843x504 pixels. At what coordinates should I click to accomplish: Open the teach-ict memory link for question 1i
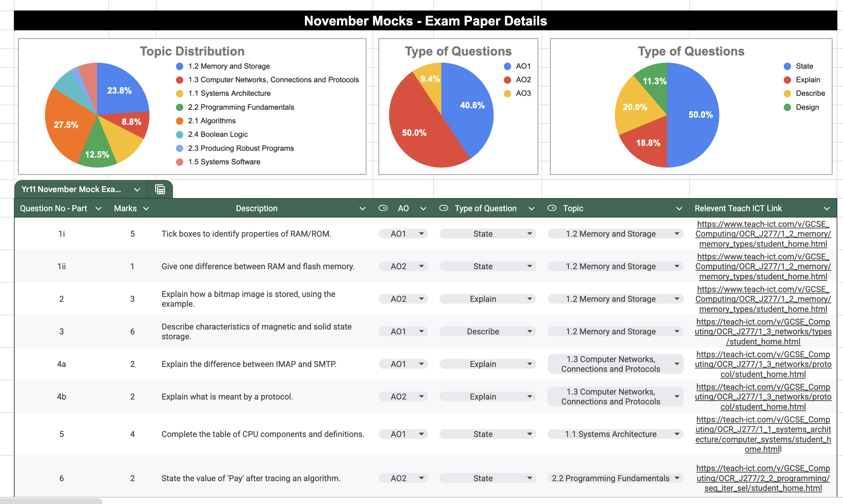coord(763,234)
